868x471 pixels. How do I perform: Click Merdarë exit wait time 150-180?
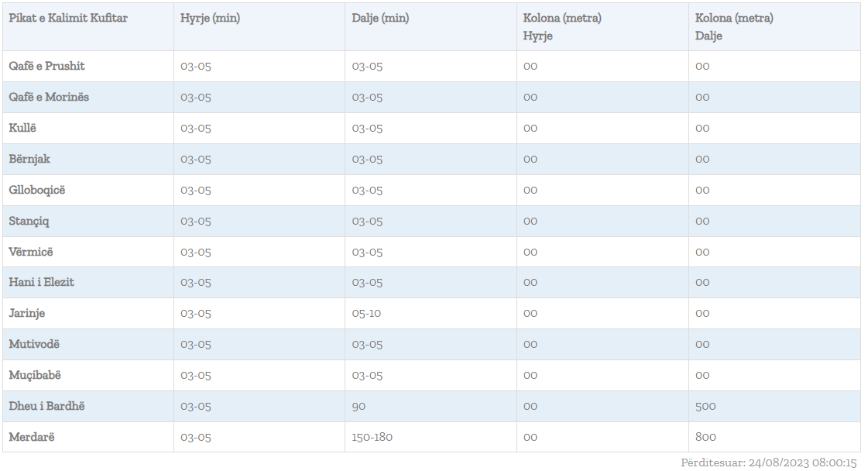tap(372, 438)
